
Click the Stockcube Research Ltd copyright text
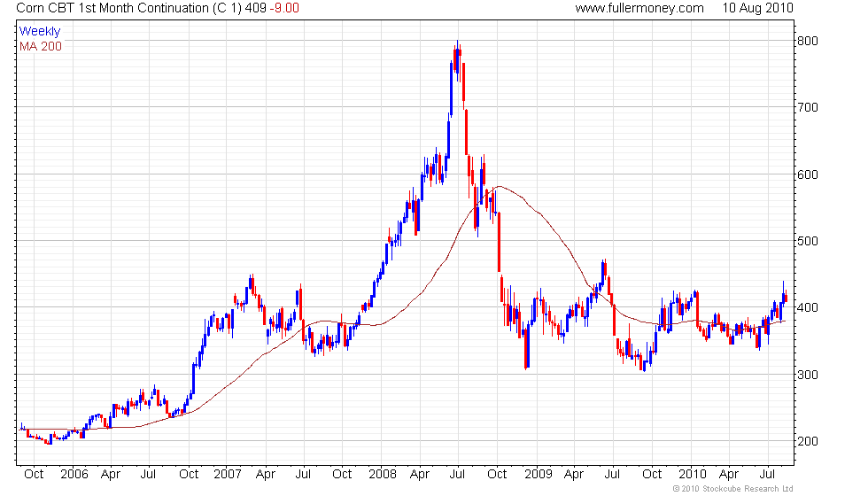pyautogui.click(x=733, y=489)
